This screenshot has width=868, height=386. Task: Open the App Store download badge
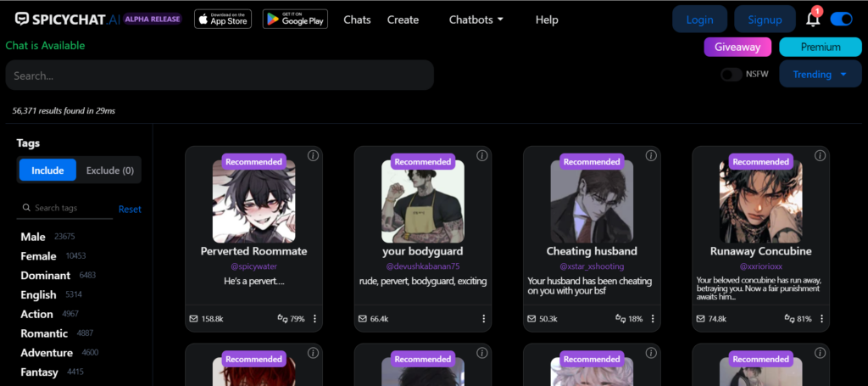[x=222, y=19]
